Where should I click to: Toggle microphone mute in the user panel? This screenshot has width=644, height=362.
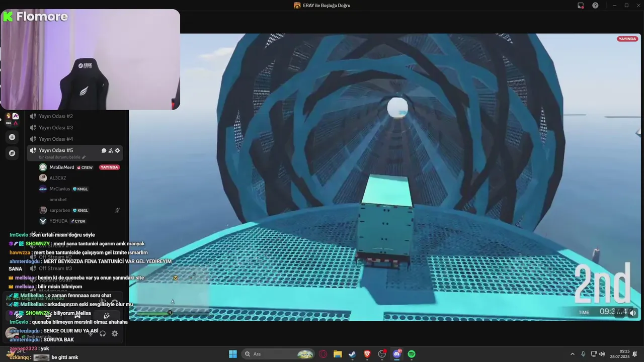coord(91,333)
